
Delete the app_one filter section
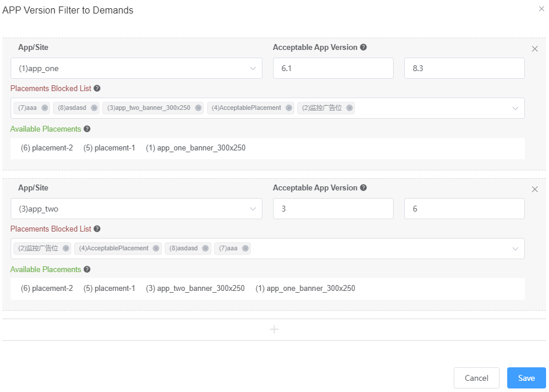pyautogui.click(x=535, y=49)
